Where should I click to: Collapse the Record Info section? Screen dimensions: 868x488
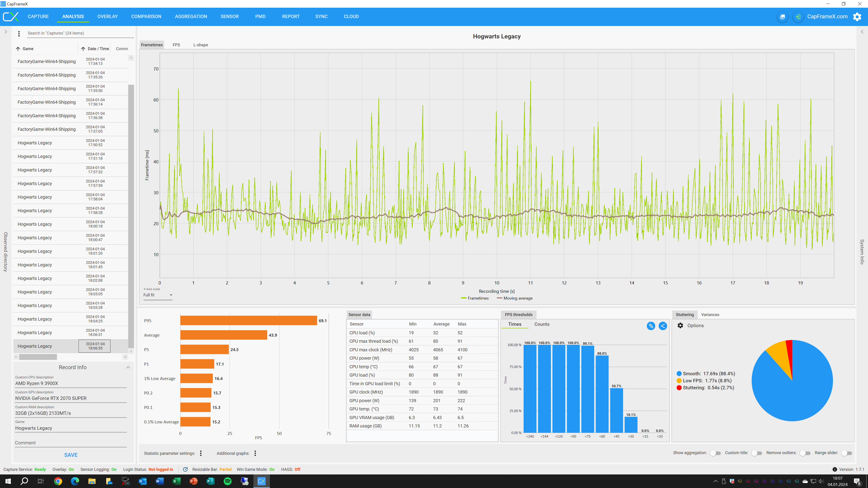click(128, 367)
